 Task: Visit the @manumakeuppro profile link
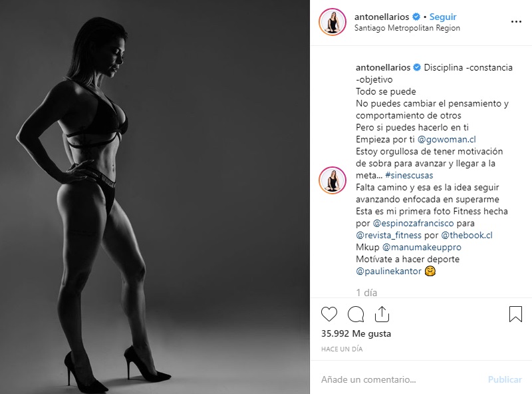tap(422, 247)
